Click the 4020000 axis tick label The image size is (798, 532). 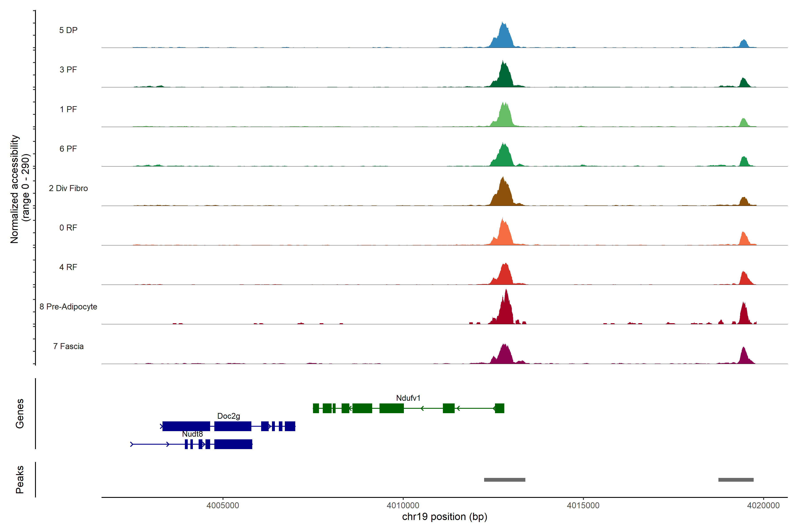click(763, 506)
